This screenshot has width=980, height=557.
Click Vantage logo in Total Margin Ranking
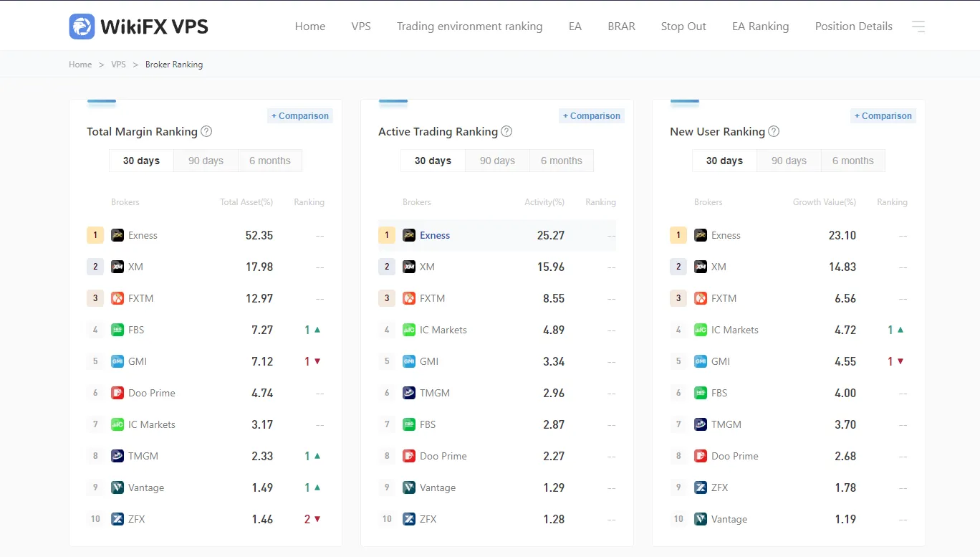117,487
